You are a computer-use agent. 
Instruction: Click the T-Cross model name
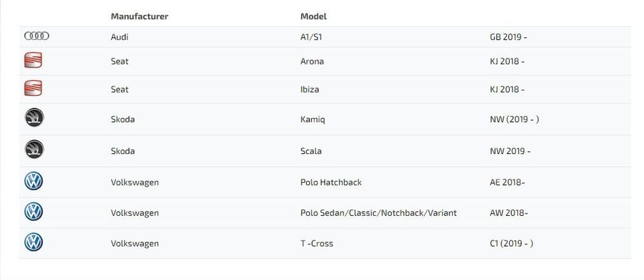pyautogui.click(x=317, y=243)
